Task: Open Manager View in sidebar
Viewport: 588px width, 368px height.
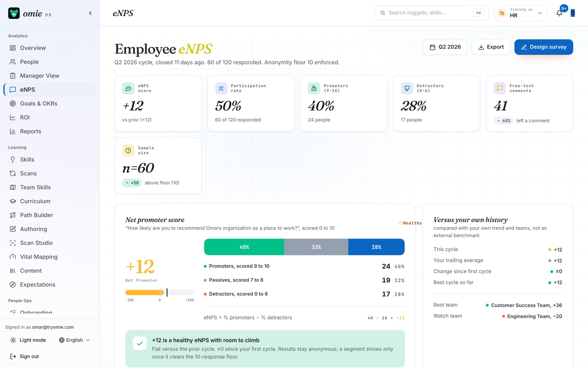Action: (50, 76)
